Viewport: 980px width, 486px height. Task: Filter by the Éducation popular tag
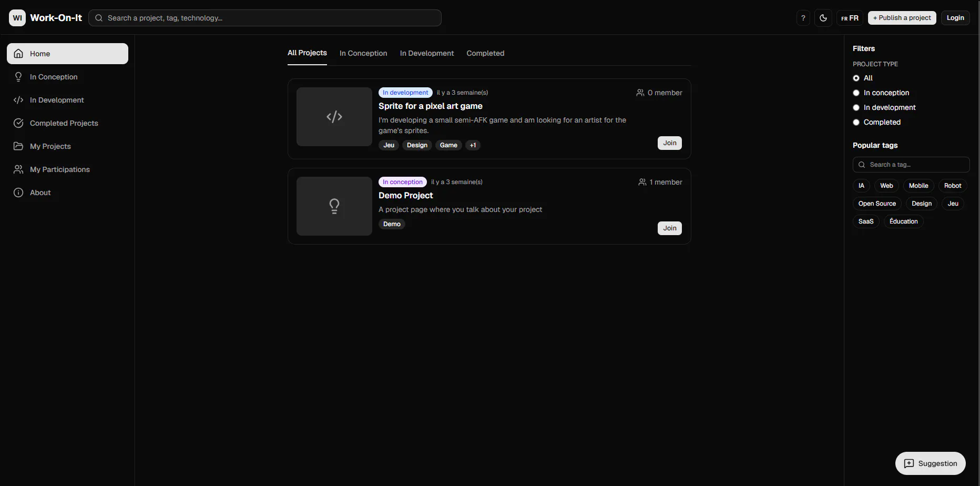tap(904, 221)
